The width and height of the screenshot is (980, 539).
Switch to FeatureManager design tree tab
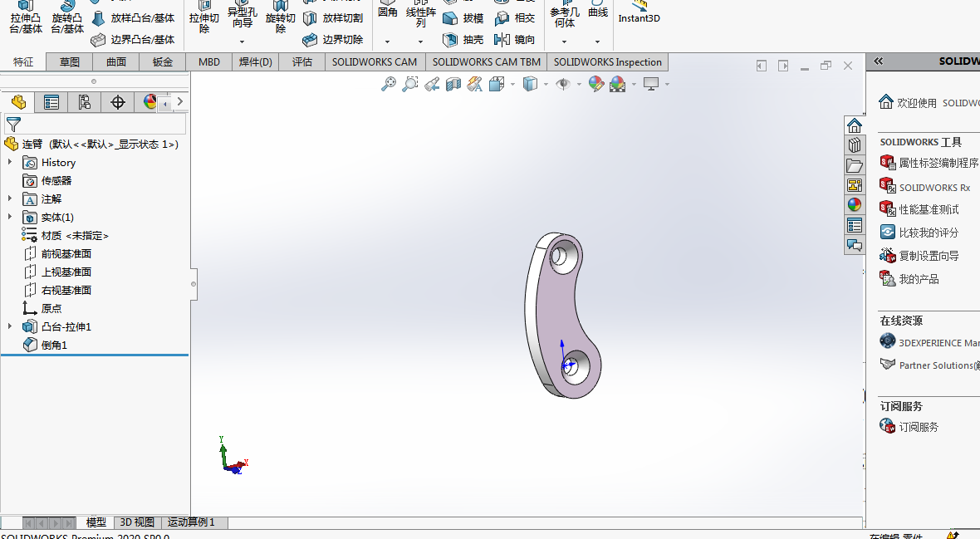[18, 102]
